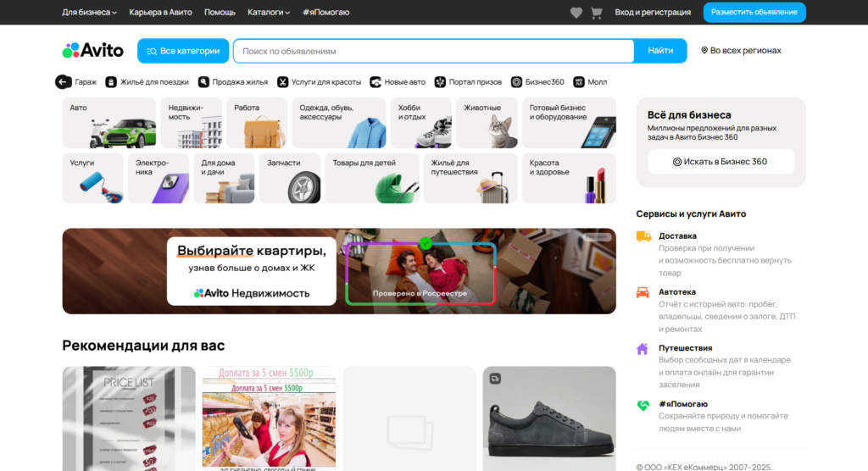Click the Avito logo
868x471 pixels.
click(x=92, y=51)
